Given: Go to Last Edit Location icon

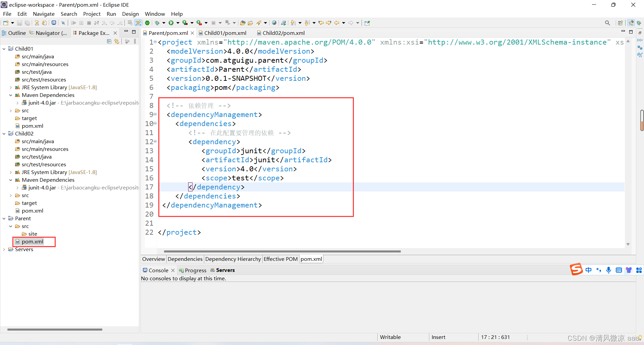Looking at the screenshot, I should coord(321,23).
